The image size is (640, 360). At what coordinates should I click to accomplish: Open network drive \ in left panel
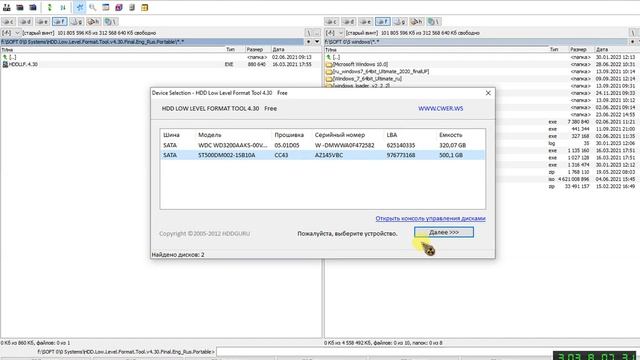coord(111,22)
